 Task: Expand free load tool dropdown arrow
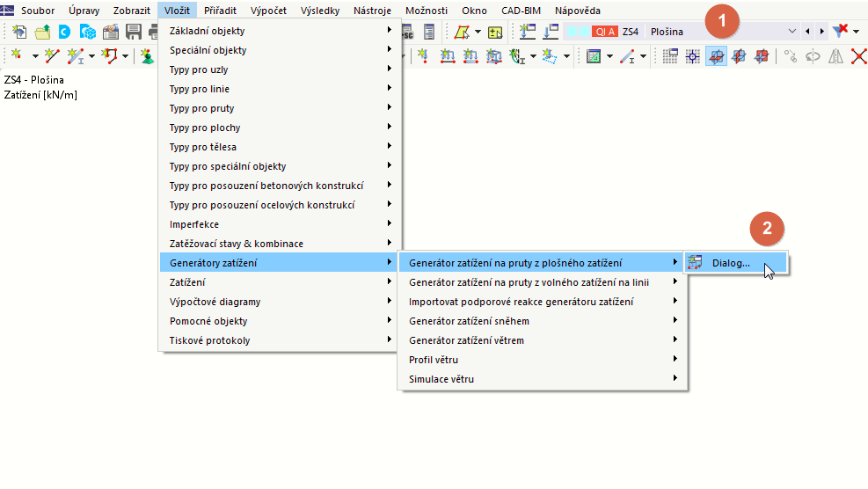point(566,56)
